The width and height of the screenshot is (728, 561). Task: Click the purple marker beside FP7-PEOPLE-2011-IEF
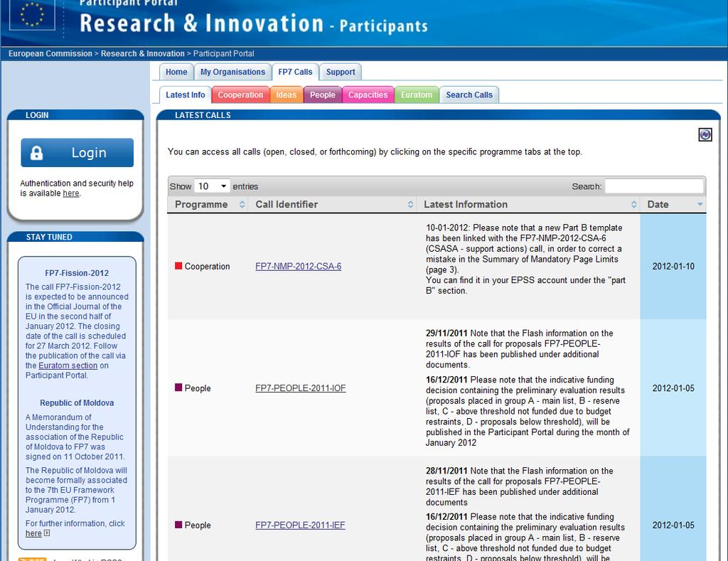click(x=178, y=524)
